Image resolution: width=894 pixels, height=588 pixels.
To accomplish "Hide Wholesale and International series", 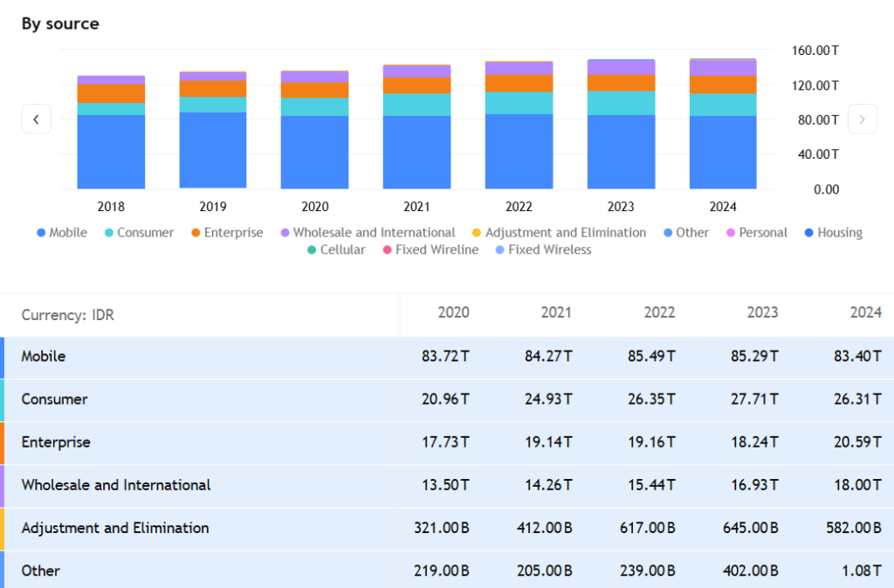I will click(x=367, y=233).
